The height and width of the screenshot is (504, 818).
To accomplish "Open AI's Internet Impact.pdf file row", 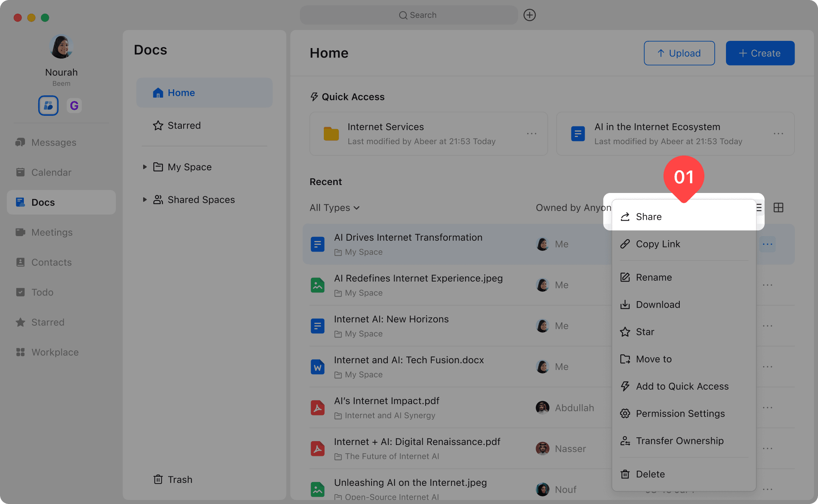I will tap(387, 401).
